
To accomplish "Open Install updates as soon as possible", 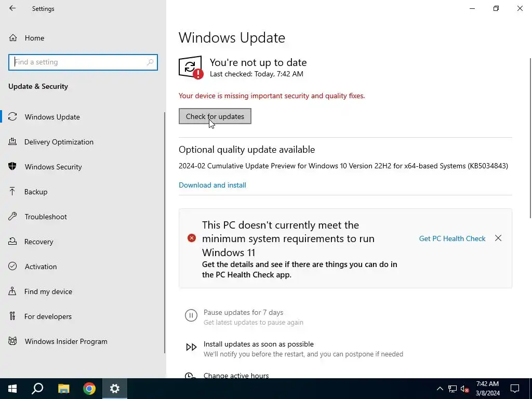I will 259,344.
